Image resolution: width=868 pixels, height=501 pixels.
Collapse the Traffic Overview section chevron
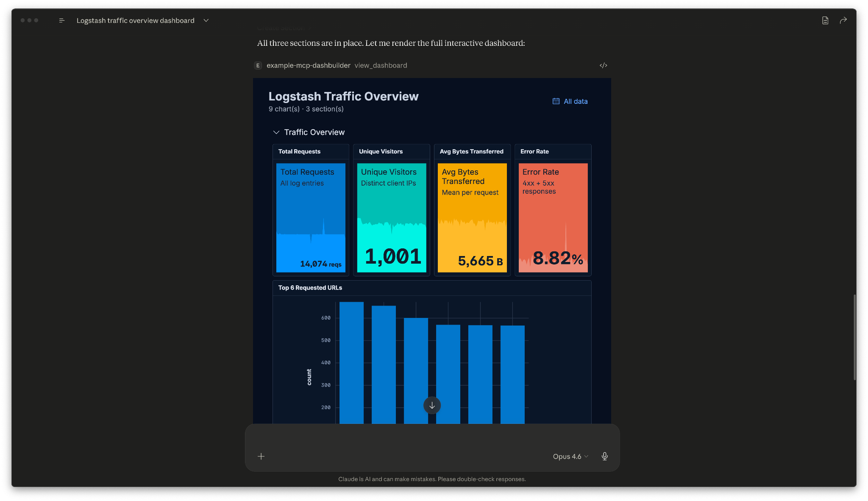coord(276,132)
